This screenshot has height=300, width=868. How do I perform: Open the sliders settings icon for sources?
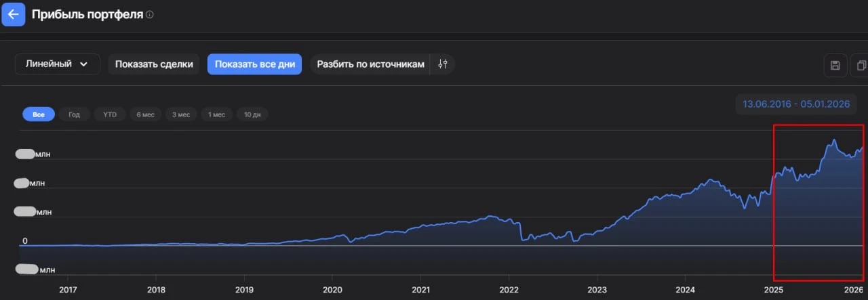coord(443,64)
